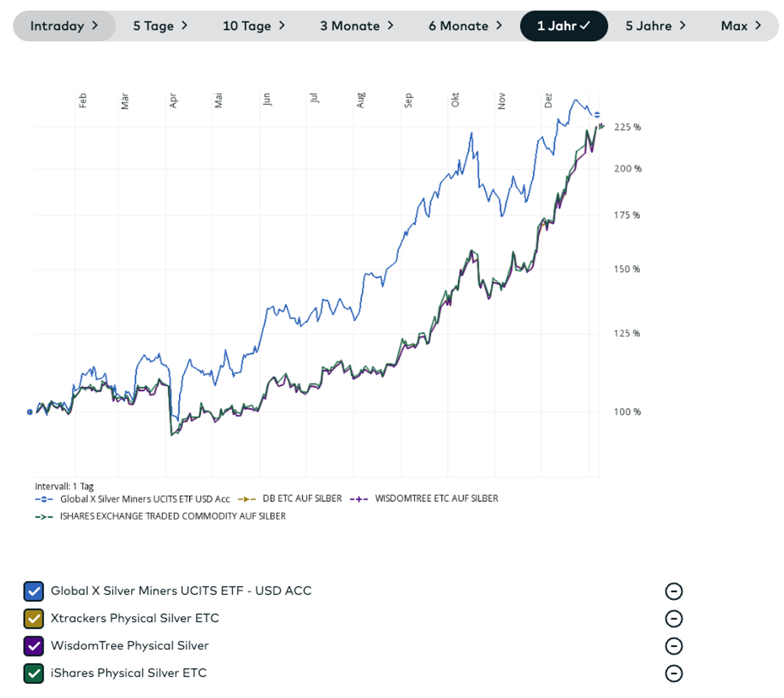Remove Global X Silver Miners with minus icon
Image resolution: width=784 pixels, height=698 pixels.
[673, 591]
